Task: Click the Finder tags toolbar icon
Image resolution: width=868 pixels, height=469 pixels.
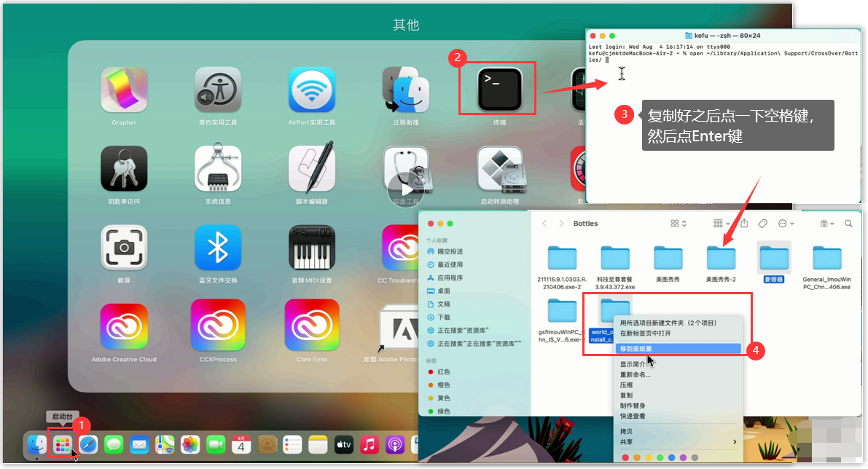Action: click(x=763, y=224)
